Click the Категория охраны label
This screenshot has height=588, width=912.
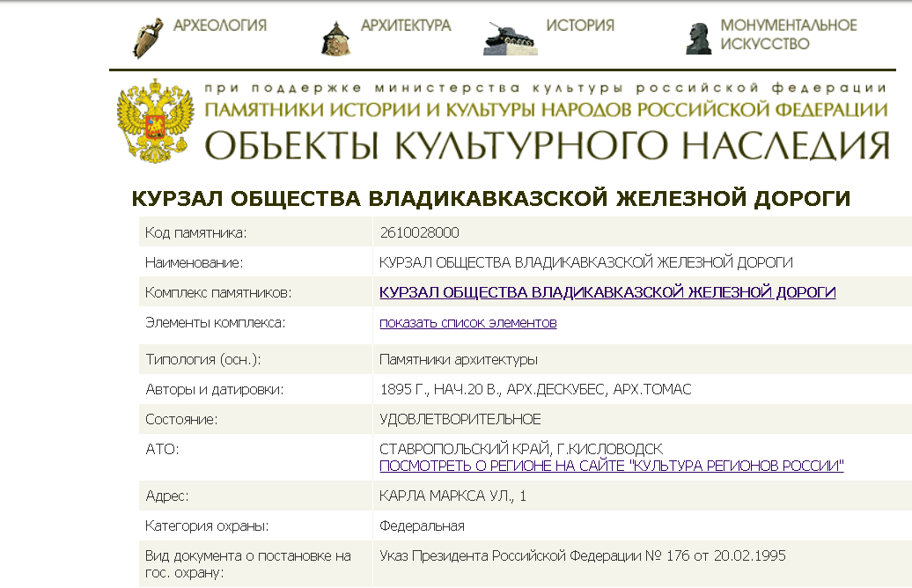click(x=207, y=526)
